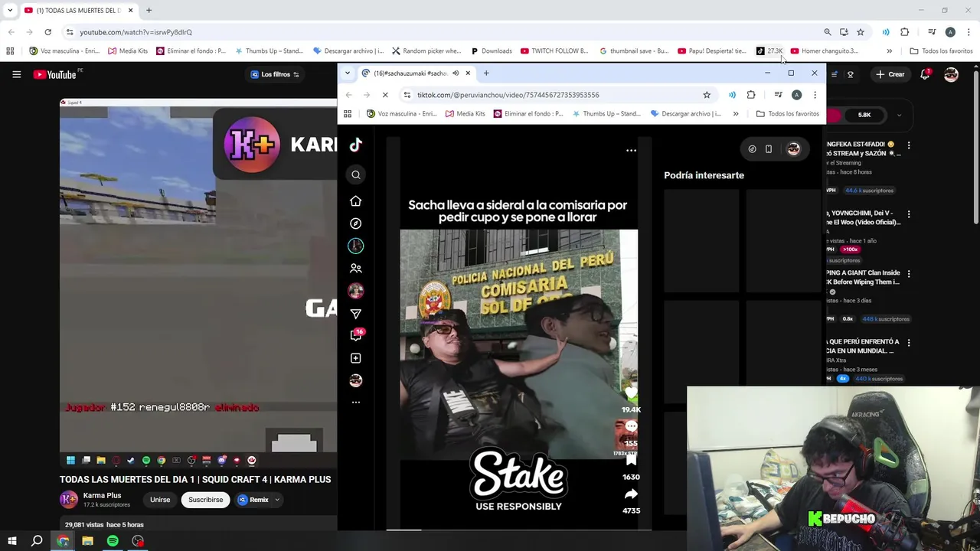Go to YouTube home logo
Screen dimensions: 980x551
pos(54,74)
